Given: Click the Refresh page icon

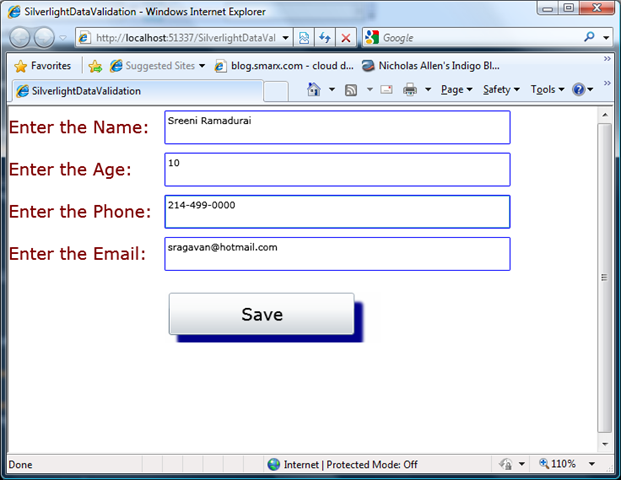Looking at the screenshot, I should pos(325,38).
